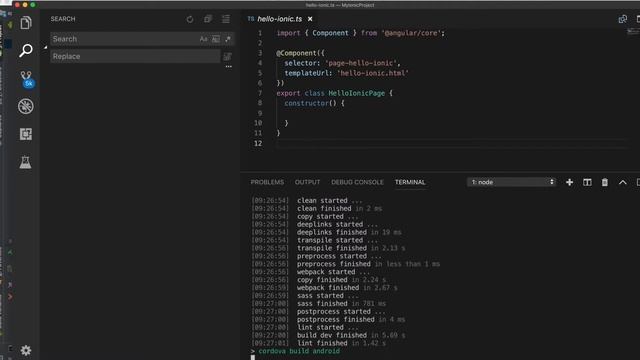Open the '1: node' terminal dropdown
Image resolution: width=640 pixels, height=360 pixels.
point(511,182)
